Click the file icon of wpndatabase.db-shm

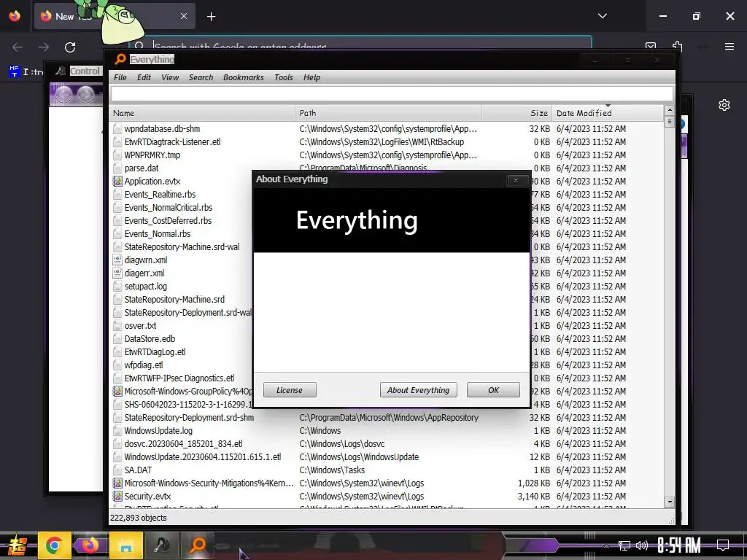[x=117, y=128]
